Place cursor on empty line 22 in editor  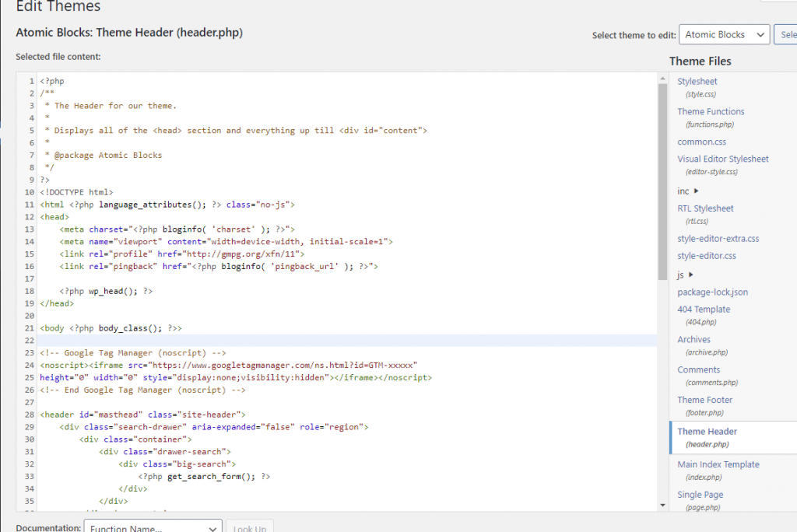(x=311, y=340)
